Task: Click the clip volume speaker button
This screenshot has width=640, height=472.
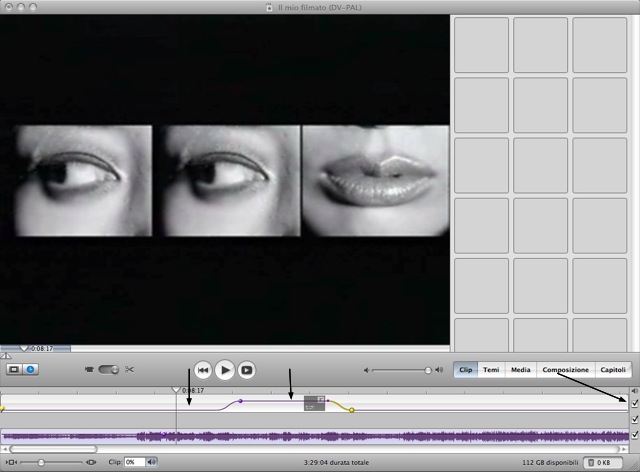Action: coord(152,462)
